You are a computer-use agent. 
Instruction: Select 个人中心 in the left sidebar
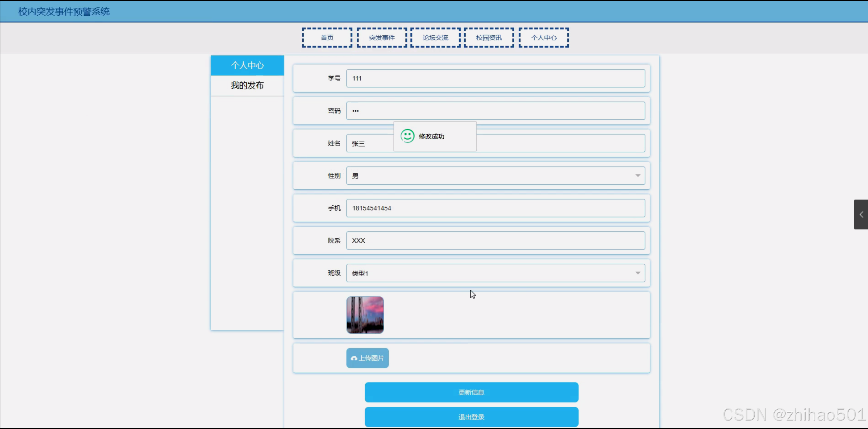(x=247, y=65)
